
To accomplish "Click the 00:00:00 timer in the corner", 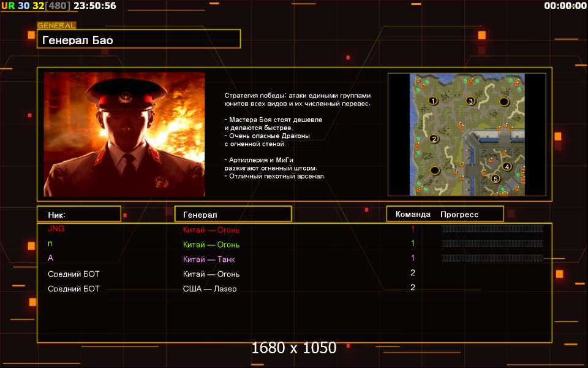I will pos(565,6).
